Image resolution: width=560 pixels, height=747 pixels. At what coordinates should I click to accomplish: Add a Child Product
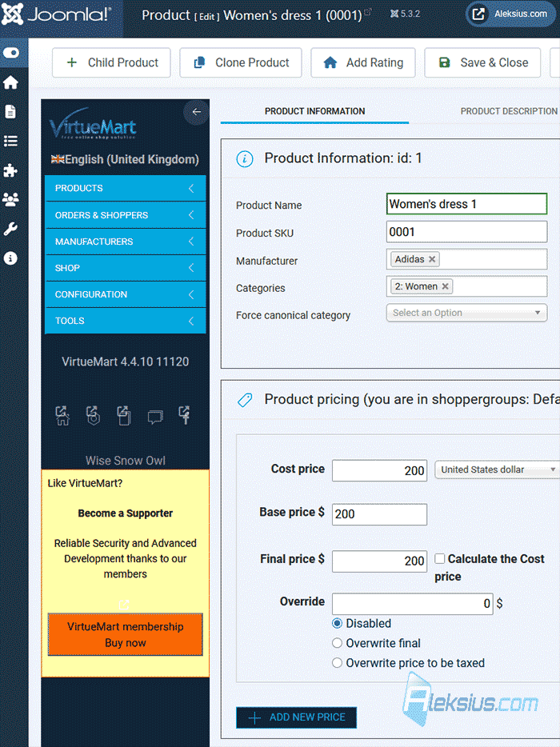click(111, 62)
